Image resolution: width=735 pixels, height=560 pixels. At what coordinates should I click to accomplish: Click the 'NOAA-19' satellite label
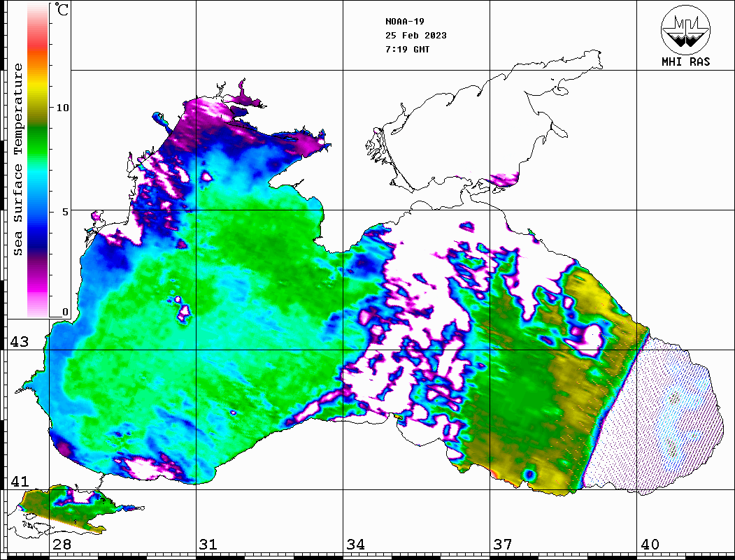tap(405, 22)
